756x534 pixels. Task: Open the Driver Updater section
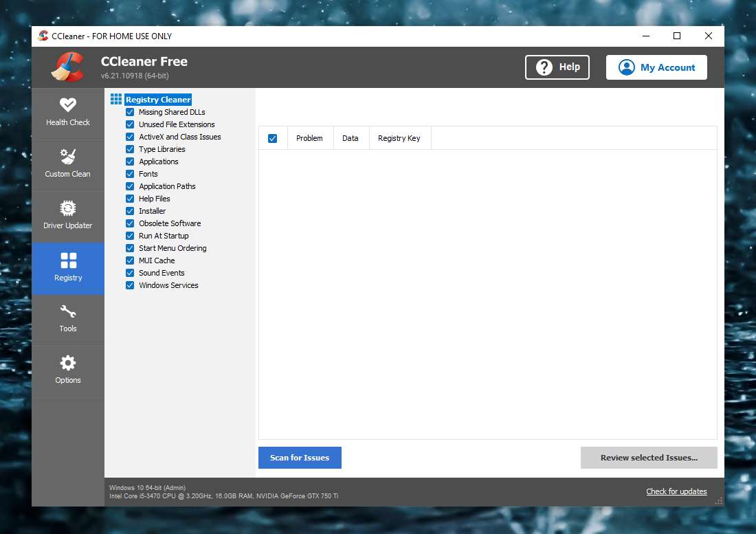pos(68,216)
